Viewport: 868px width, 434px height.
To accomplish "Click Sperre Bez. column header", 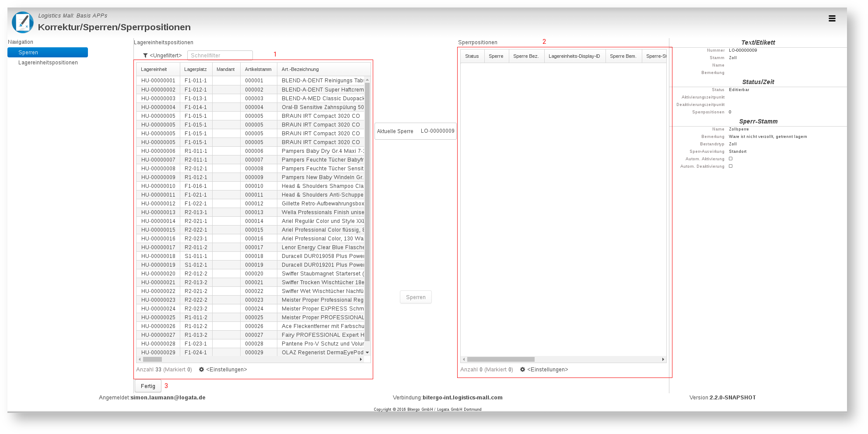I will coord(526,56).
